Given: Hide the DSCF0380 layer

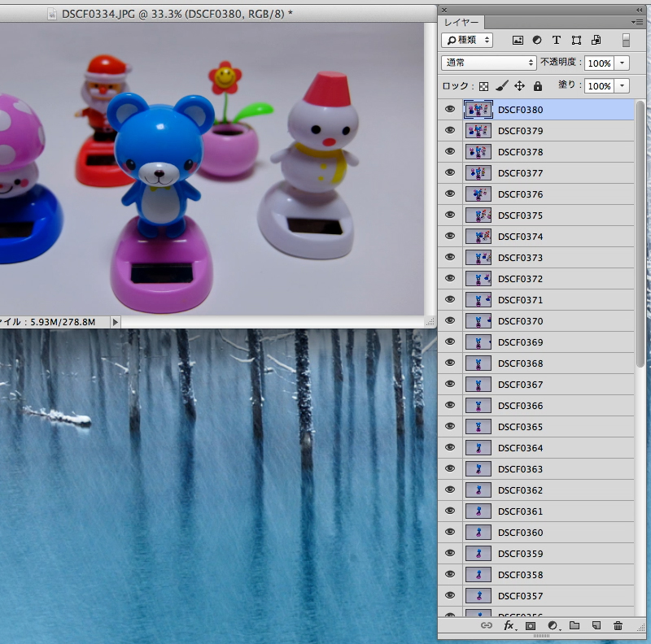Looking at the screenshot, I should tap(449, 109).
